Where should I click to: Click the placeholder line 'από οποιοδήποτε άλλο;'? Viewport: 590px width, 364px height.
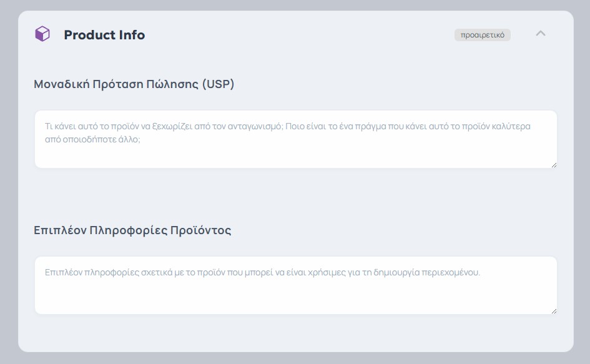(x=92, y=140)
